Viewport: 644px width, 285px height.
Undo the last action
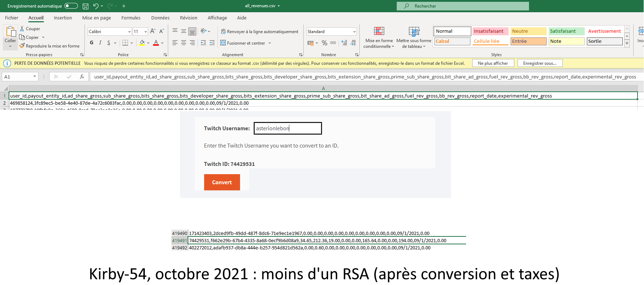coord(96,6)
